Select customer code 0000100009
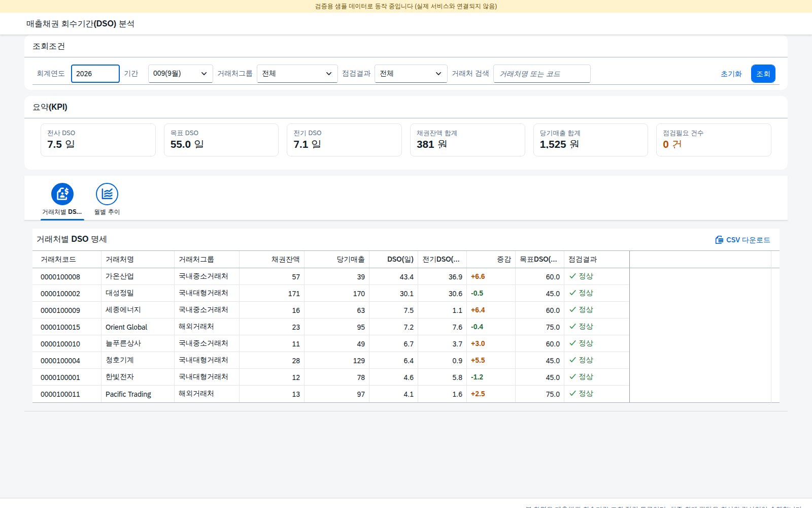Viewport: 812px width, 508px height. click(60, 310)
